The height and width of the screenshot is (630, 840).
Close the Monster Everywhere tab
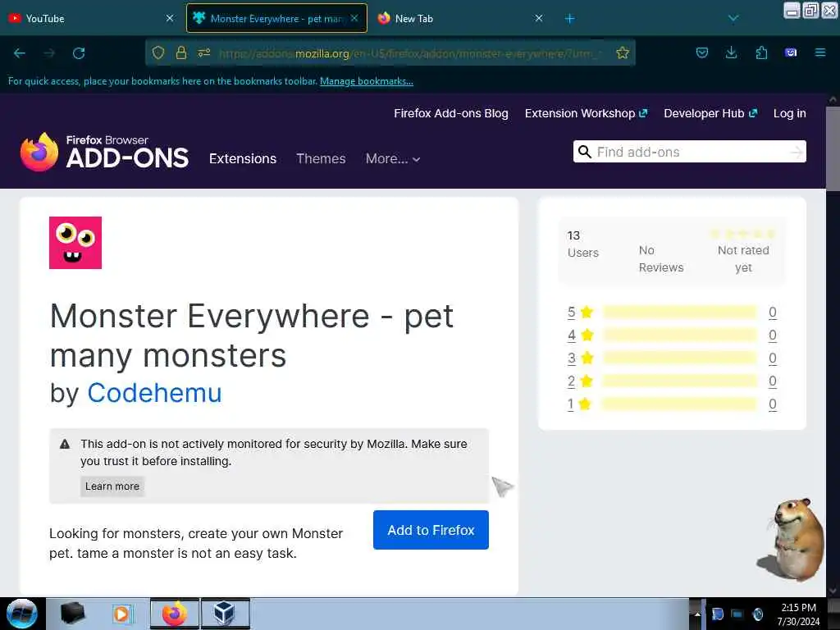tap(354, 18)
